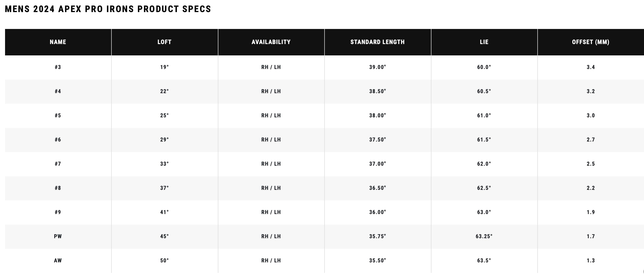The height and width of the screenshot is (278, 644).
Task: Select the 63.25° lie value
Action: tap(484, 236)
